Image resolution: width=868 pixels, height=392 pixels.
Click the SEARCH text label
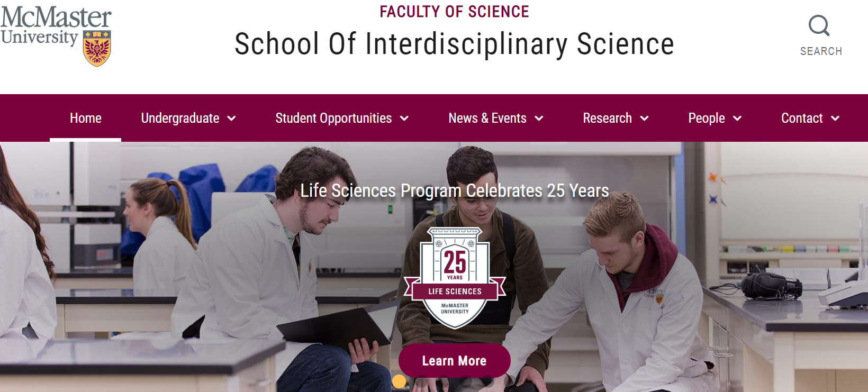pos(821,51)
